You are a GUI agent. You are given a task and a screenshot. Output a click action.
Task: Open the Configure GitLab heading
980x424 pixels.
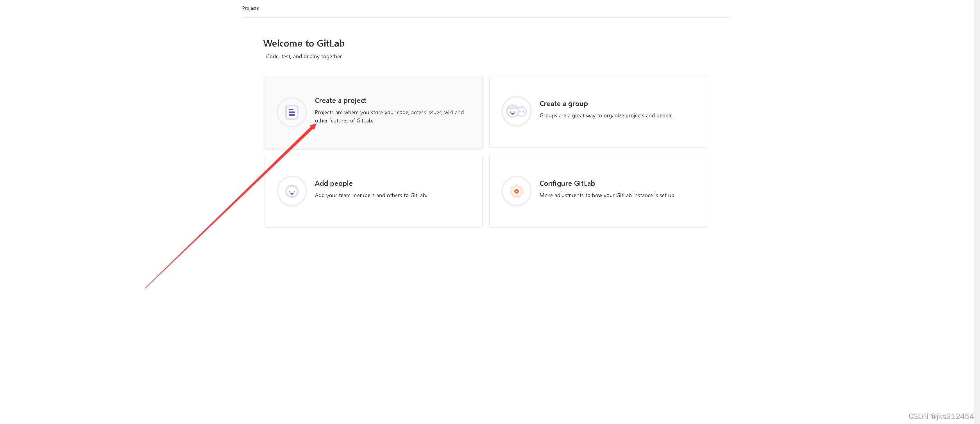[567, 183]
